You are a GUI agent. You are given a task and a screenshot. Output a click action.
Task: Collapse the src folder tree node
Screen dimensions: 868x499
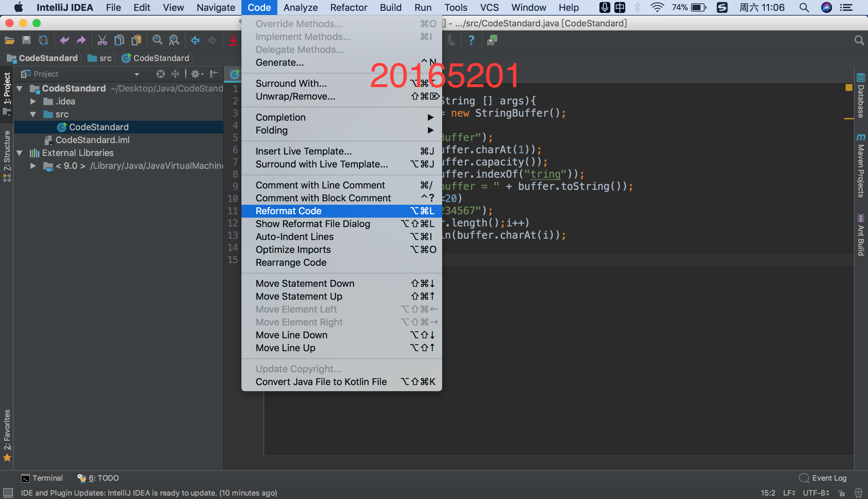pyautogui.click(x=33, y=115)
